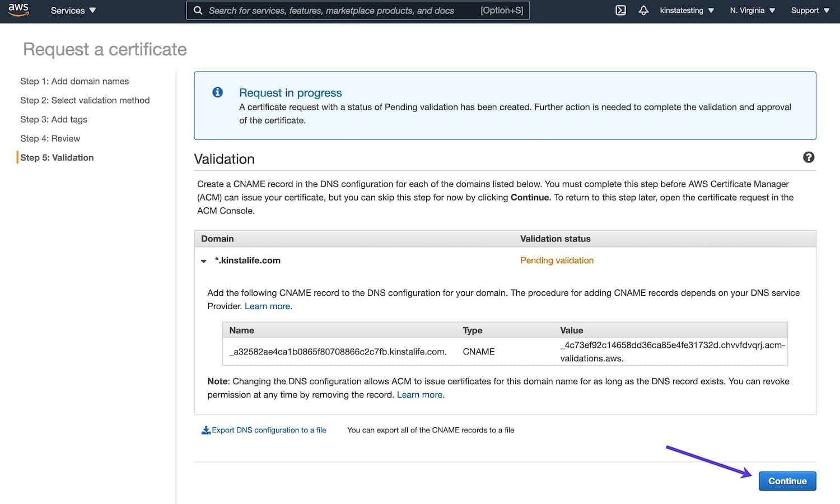The height and width of the screenshot is (504, 840).
Task: Collapse the *.kinstalife.com domain row
Action: click(x=203, y=261)
